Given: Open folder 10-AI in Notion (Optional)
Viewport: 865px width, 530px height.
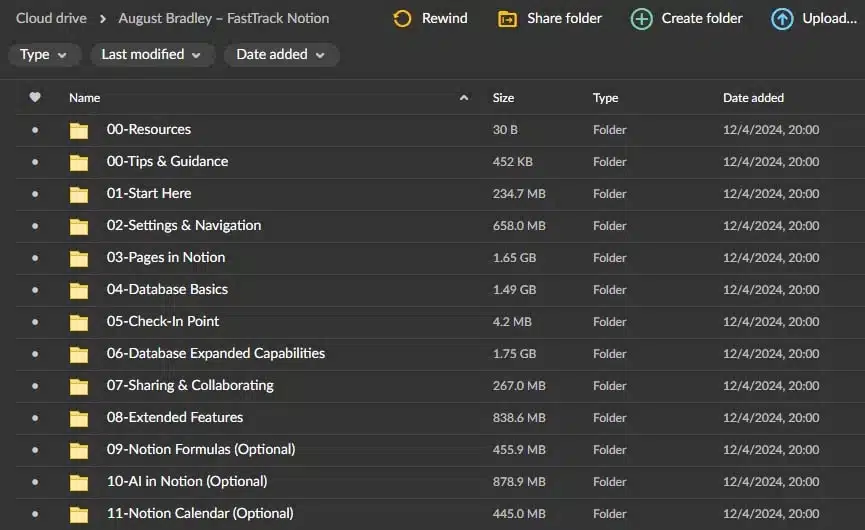Looking at the screenshot, I should (x=187, y=481).
